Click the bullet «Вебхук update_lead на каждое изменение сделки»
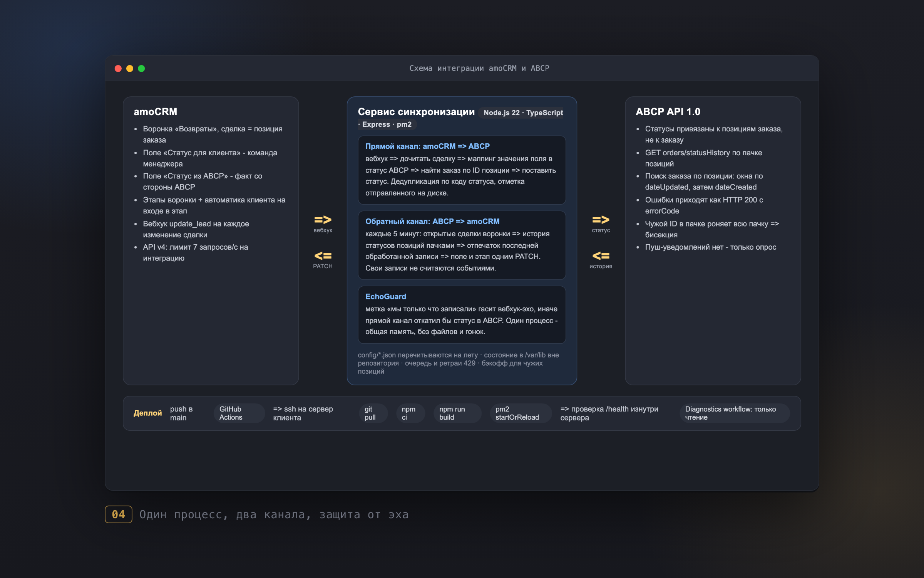The image size is (924, 578). pyautogui.click(x=196, y=229)
